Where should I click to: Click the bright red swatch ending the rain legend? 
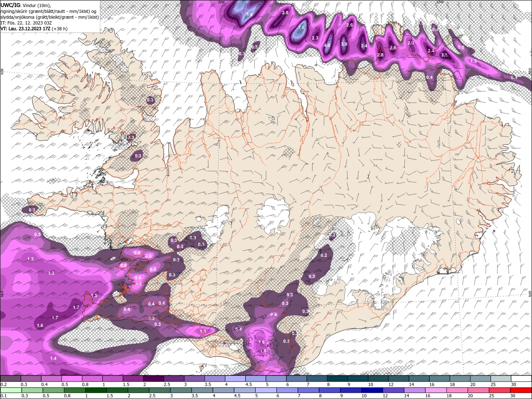521,390
